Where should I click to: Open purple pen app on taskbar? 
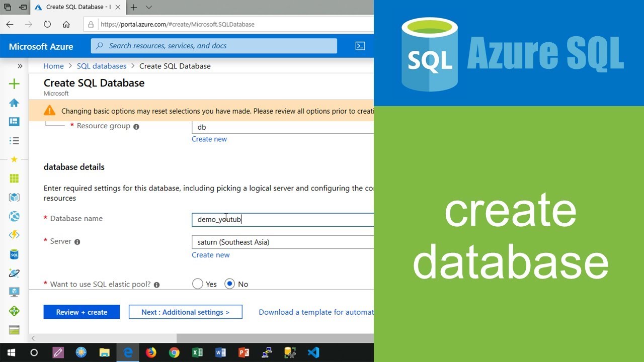[58, 352]
